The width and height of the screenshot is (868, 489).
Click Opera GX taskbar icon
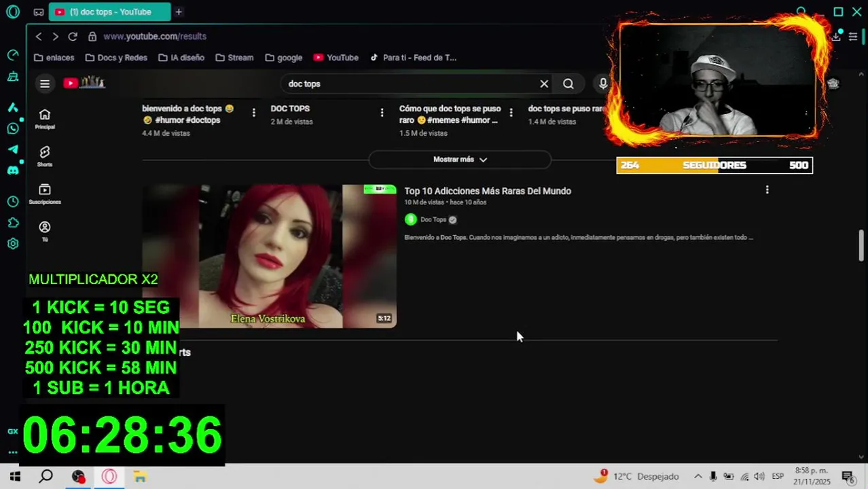pyautogui.click(x=109, y=477)
